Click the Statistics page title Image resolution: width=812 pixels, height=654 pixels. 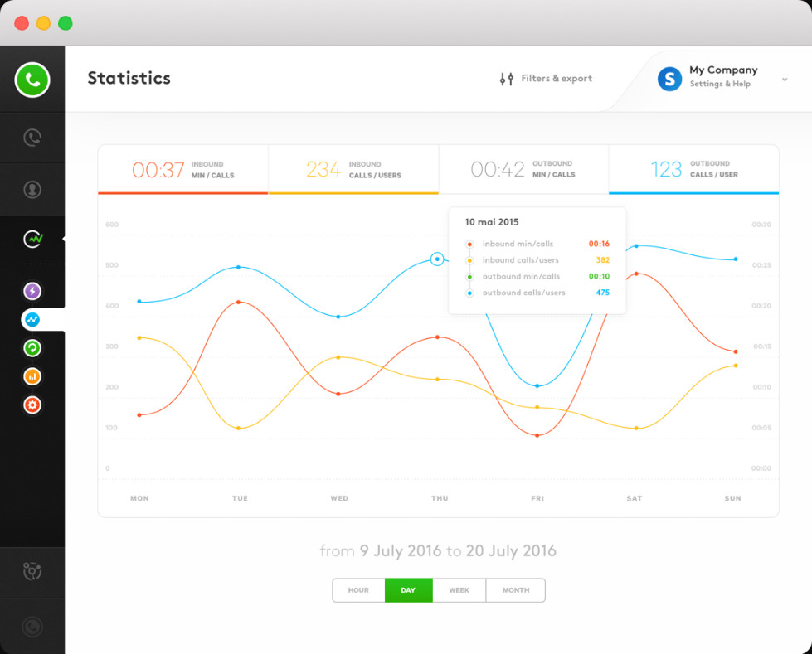coord(129,78)
